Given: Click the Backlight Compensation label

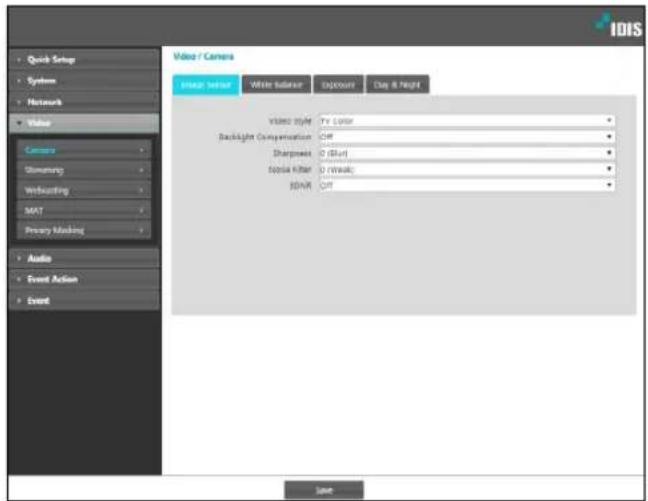Looking at the screenshot, I should coord(265,137).
